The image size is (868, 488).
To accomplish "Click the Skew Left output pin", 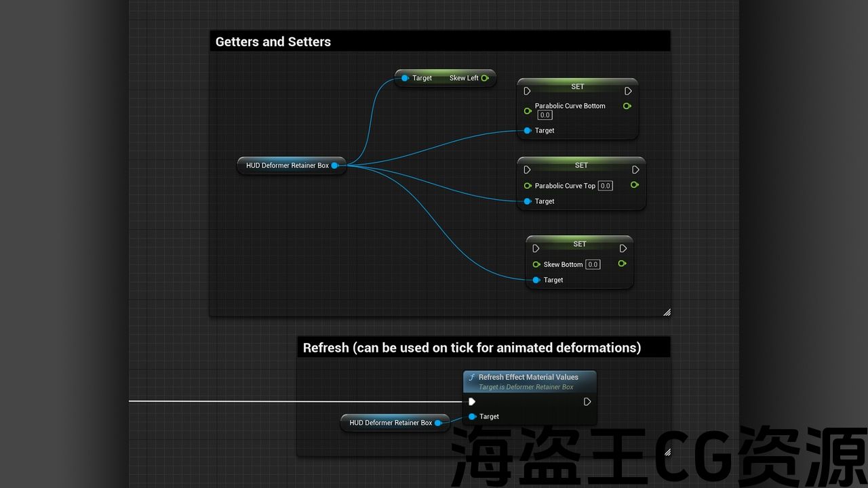I will tap(485, 78).
